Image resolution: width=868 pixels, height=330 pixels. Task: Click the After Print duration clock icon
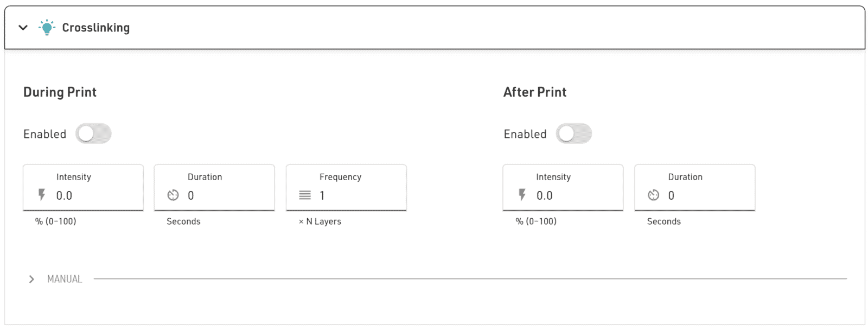tap(654, 195)
